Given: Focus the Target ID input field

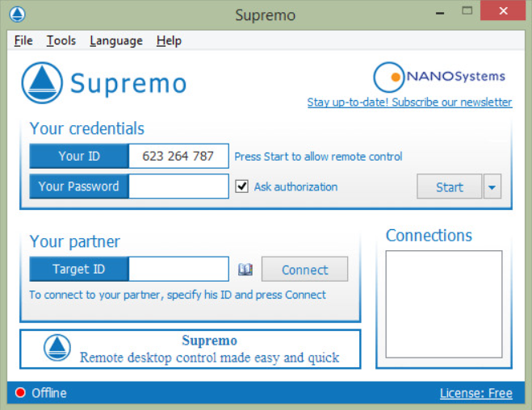Looking at the screenshot, I should [x=178, y=269].
